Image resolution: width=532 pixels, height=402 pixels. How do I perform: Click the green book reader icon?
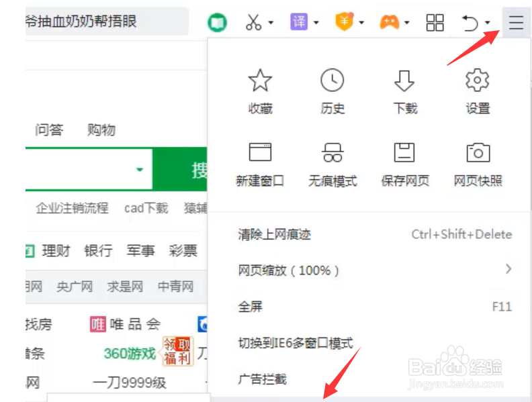217,22
